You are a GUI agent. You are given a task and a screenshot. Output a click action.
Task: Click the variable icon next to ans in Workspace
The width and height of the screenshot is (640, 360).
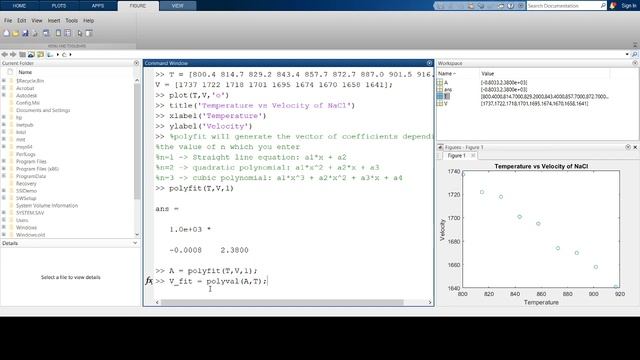(440, 89)
